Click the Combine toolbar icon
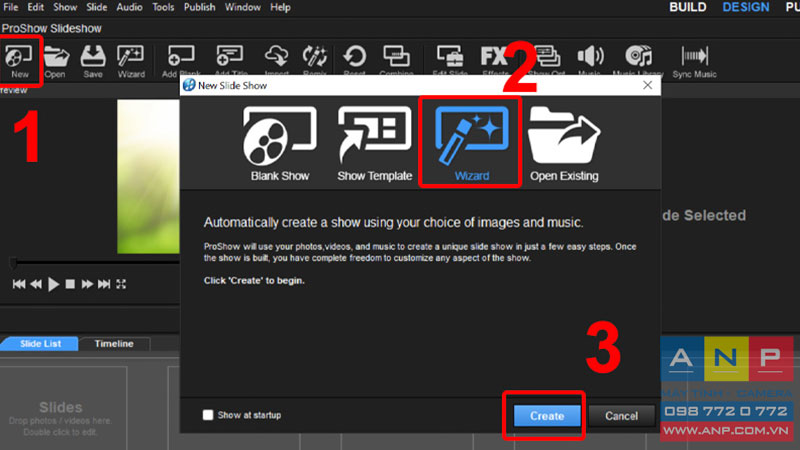Viewport: 800px width, 450px height. click(x=396, y=61)
